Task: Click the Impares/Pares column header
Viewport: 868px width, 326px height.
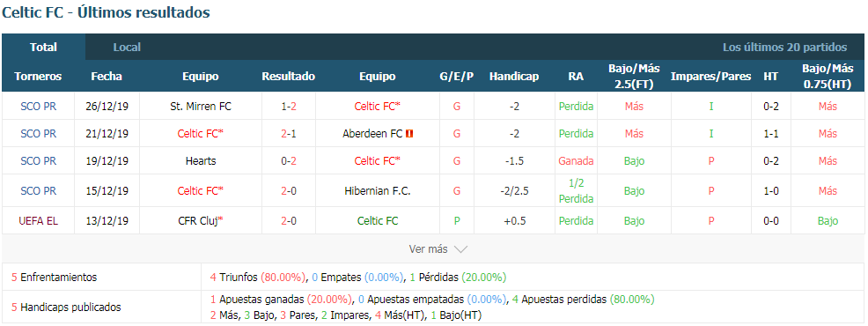Action: click(x=710, y=77)
